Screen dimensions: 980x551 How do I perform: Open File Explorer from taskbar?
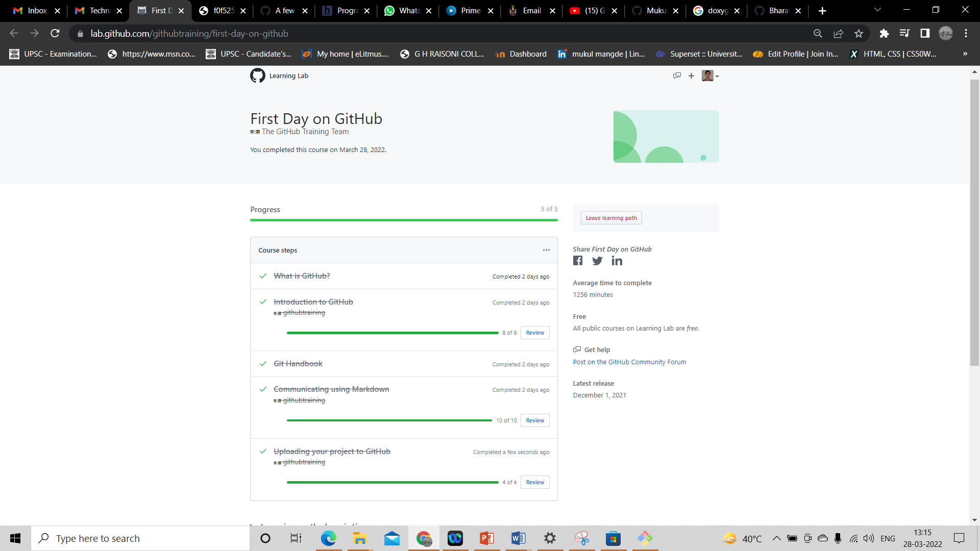[360, 538]
